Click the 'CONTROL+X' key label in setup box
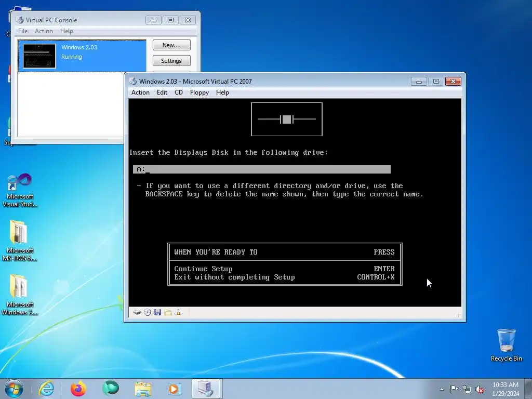This screenshot has height=399, width=532. [x=376, y=277]
